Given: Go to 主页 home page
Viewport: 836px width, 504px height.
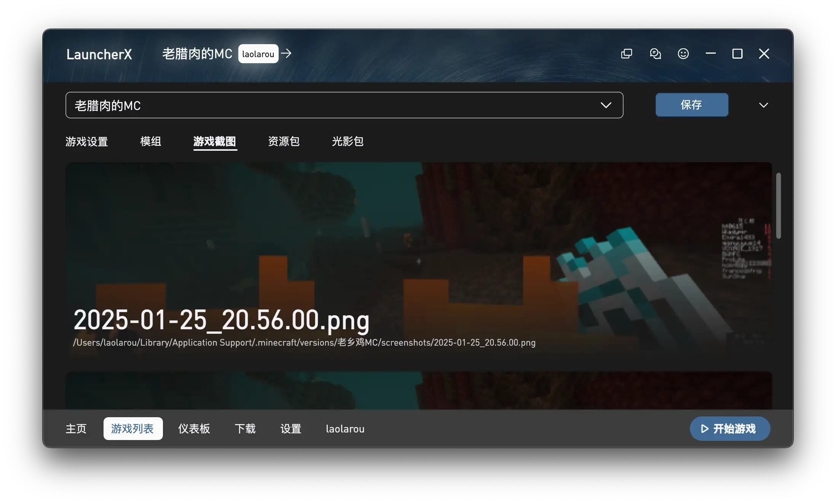Looking at the screenshot, I should (76, 429).
